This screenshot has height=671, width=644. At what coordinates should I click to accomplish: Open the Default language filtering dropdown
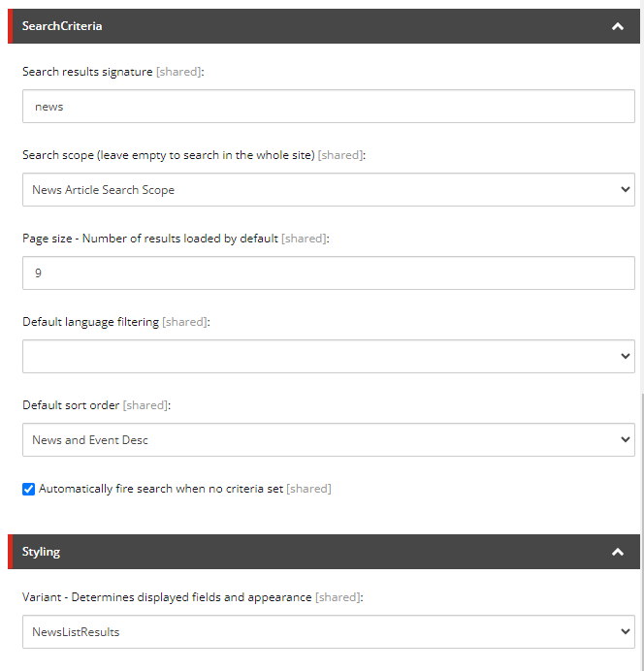(328, 356)
